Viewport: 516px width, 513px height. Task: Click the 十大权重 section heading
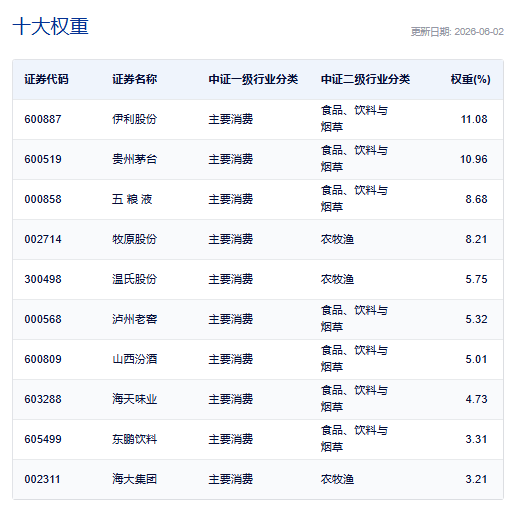[x=51, y=26]
